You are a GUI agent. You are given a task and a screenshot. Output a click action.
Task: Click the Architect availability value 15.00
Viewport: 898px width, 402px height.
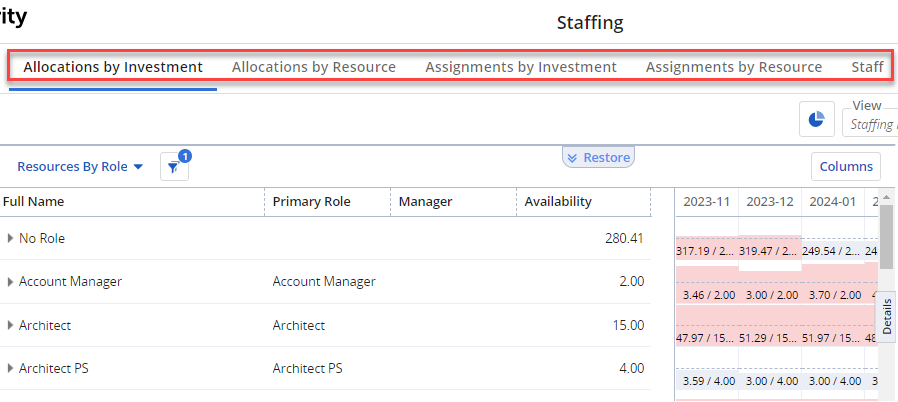(628, 325)
